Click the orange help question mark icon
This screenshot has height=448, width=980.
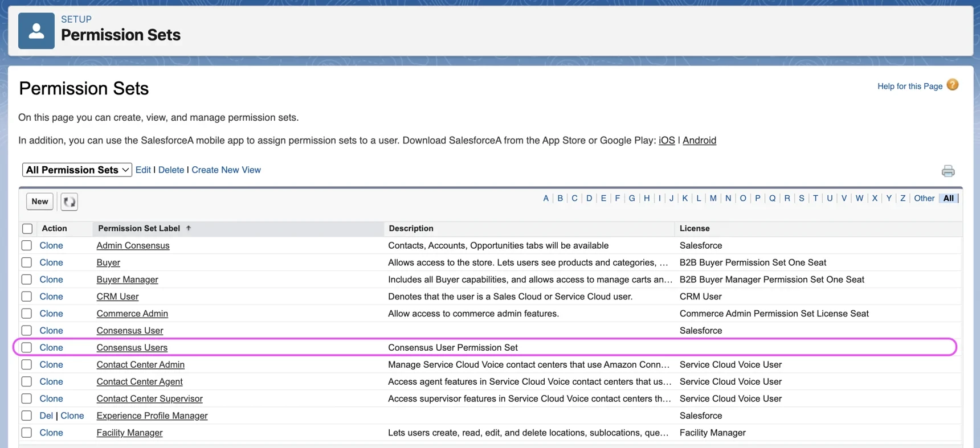pyautogui.click(x=952, y=85)
